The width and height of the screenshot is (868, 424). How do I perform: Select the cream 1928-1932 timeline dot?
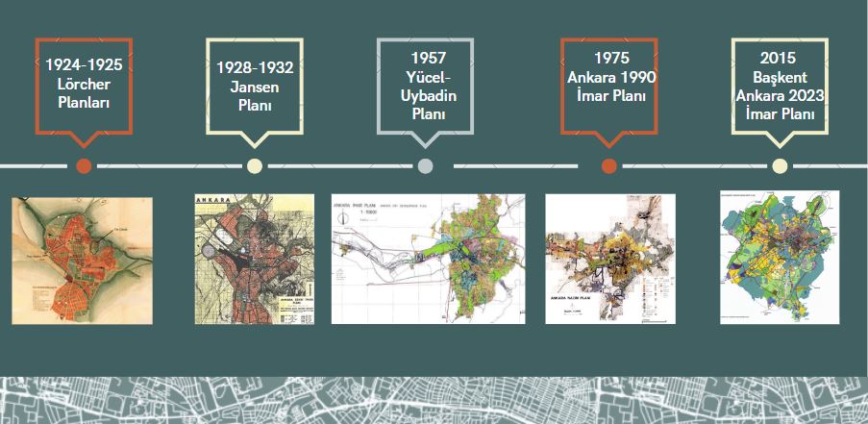pos(254,165)
